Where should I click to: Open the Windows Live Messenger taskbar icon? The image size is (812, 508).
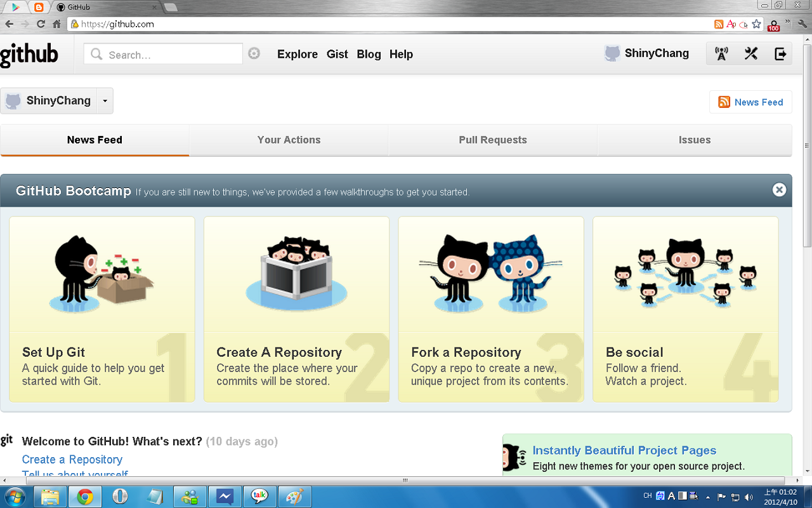(x=190, y=497)
